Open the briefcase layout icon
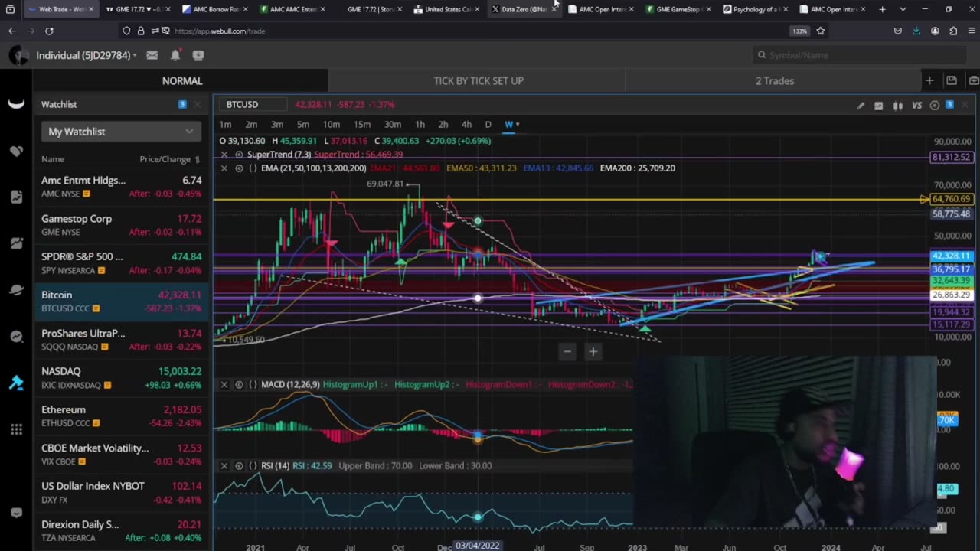The width and height of the screenshot is (980, 551). click(974, 80)
